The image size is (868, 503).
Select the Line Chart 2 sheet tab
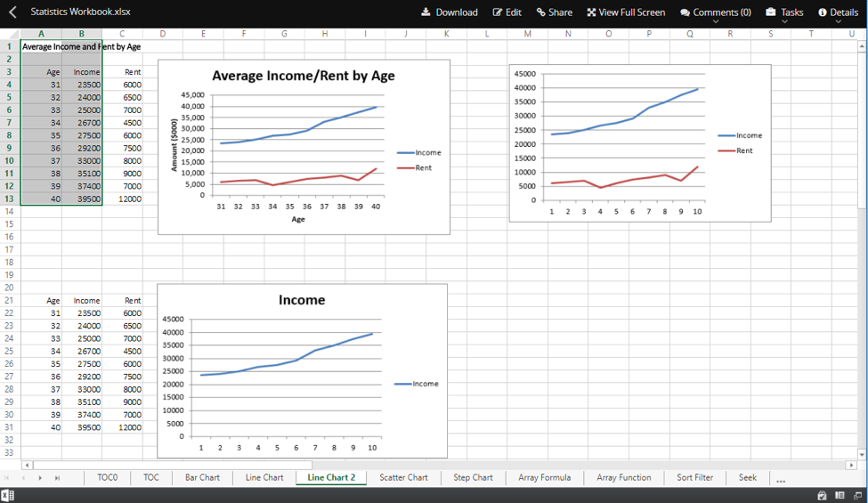(x=331, y=477)
